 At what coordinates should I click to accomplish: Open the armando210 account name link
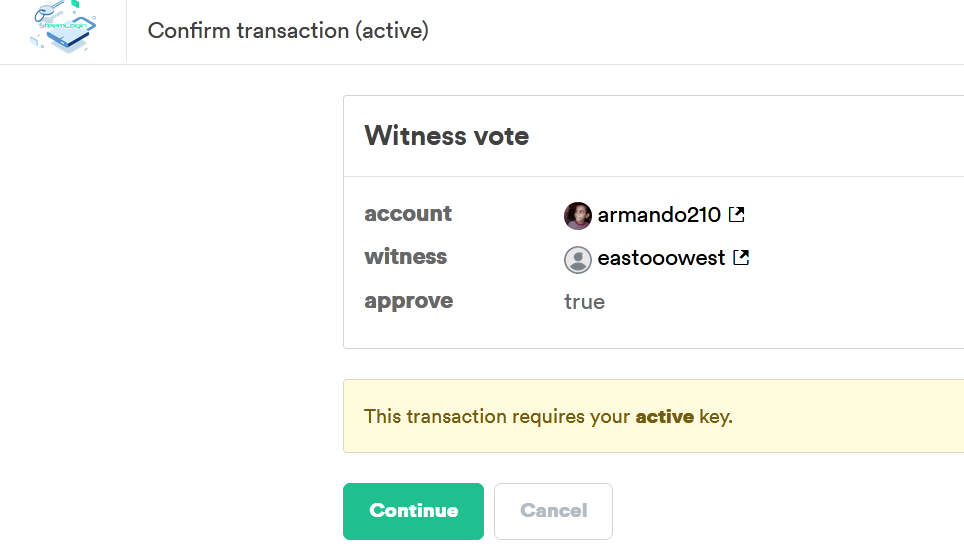pos(659,215)
